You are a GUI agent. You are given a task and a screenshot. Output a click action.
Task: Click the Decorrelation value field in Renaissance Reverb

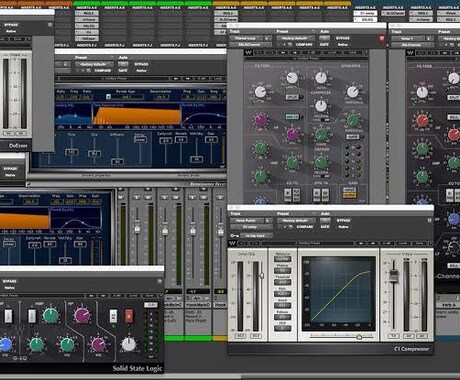click(x=161, y=97)
